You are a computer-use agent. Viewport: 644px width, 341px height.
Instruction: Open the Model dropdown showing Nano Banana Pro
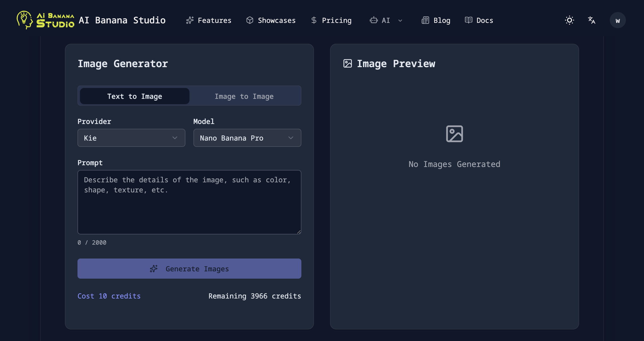tap(247, 138)
